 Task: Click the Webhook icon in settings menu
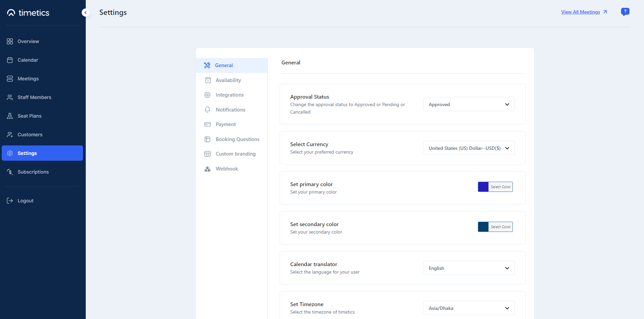pos(207,169)
